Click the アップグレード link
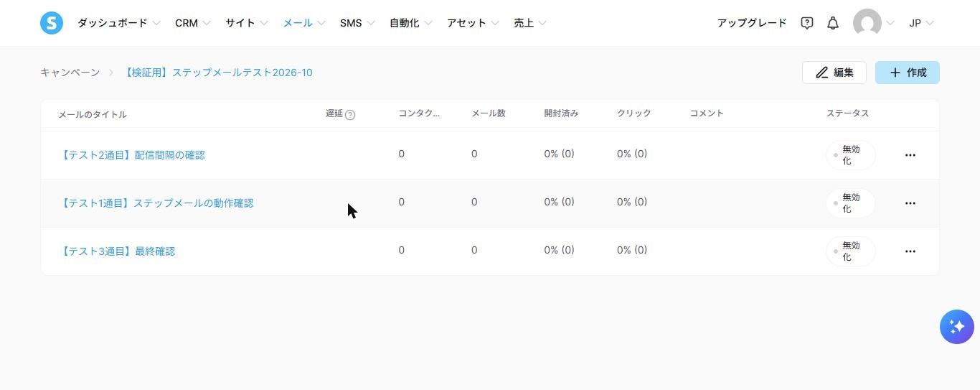Screen dimensions: 980x390 pyautogui.click(x=752, y=23)
